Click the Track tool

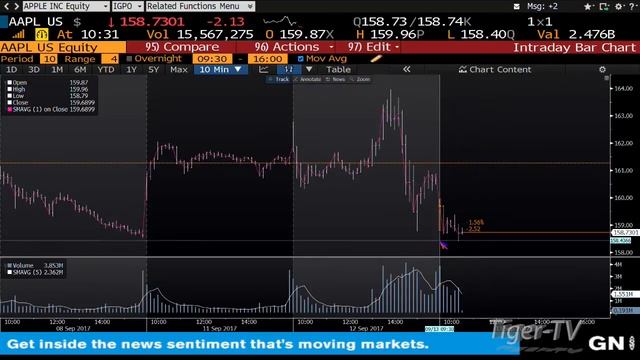(279, 79)
